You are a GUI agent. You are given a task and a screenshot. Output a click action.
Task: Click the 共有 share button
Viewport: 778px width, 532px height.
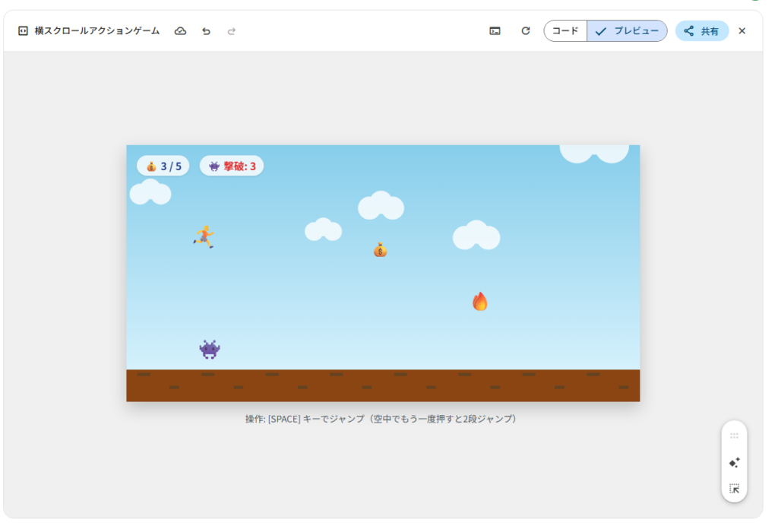(701, 31)
